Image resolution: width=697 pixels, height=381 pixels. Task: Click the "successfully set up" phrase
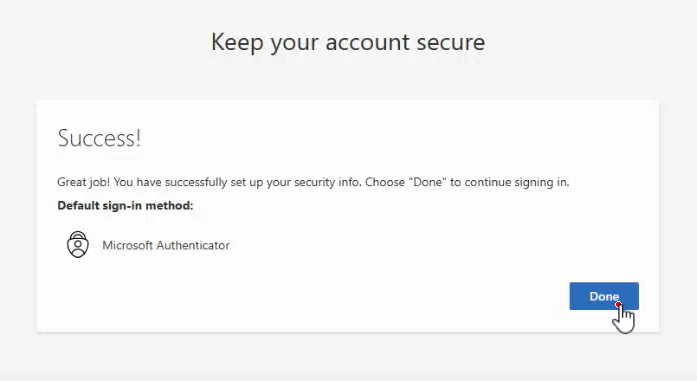[x=214, y=182]
